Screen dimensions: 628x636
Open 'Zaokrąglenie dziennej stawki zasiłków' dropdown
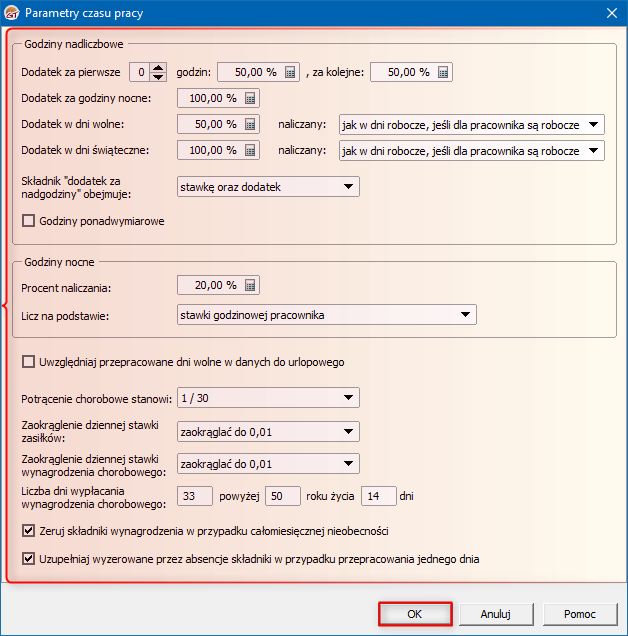point(348,431)
